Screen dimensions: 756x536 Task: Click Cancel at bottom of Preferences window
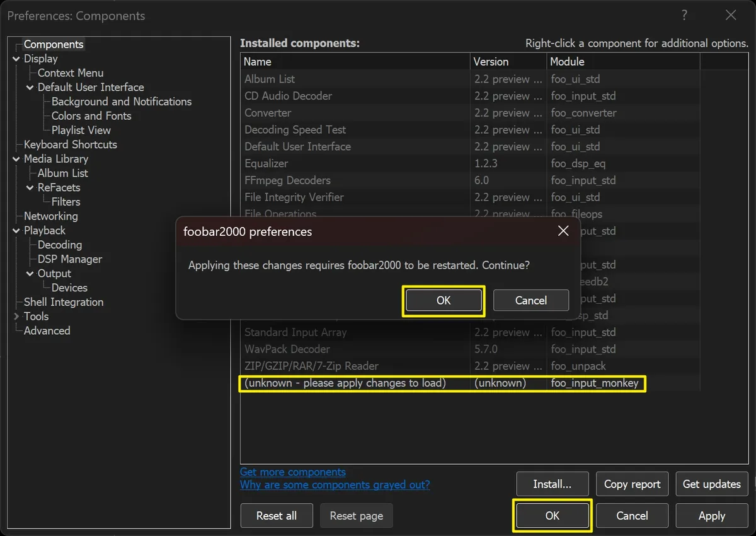pyautogui.click(x=632, y=516)
